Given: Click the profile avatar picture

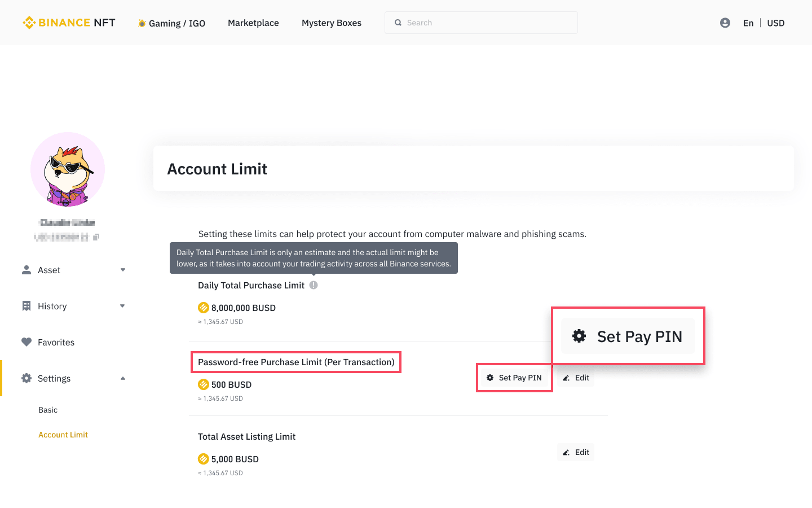Looking at the screenshot, I should coord(68,169).
